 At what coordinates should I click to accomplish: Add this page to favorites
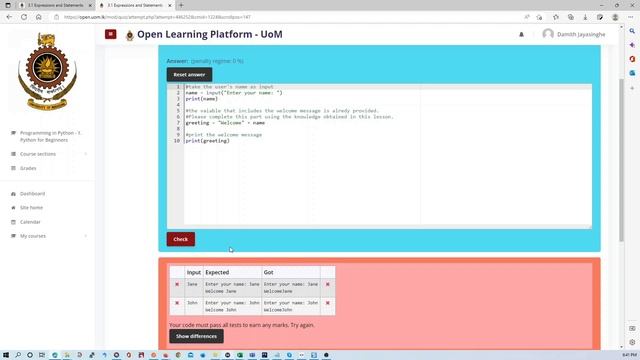click(539, 17)
